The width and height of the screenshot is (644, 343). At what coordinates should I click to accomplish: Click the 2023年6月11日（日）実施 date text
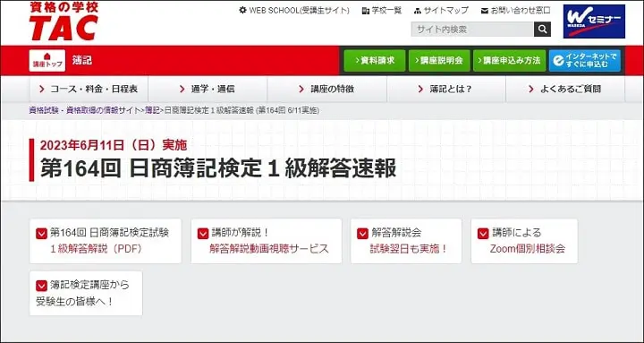(114, 145)
